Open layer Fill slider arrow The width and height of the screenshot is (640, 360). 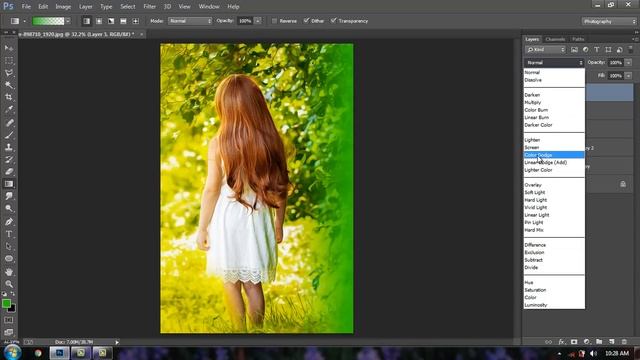coord(628,76)
